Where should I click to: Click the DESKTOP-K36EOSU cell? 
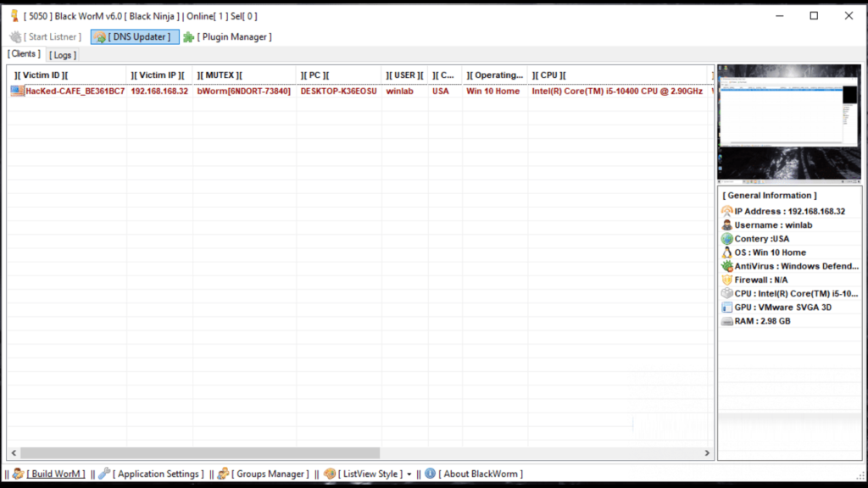click(x=339, y=91)
